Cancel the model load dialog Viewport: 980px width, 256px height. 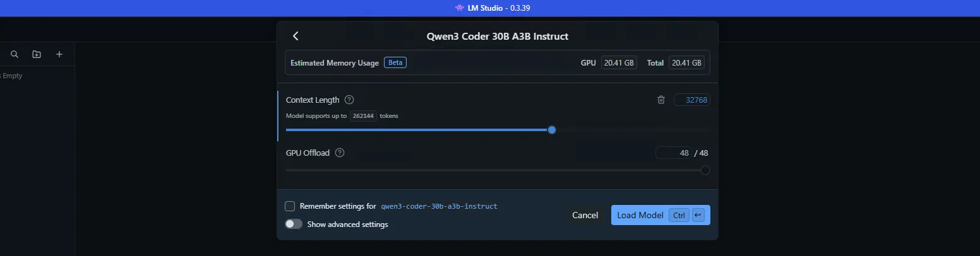click(x=585, y=215)
